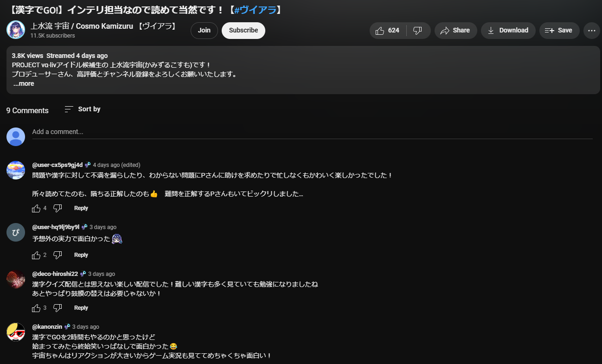Open @user-cx5ps9gj4d username link

pos(58,165)
